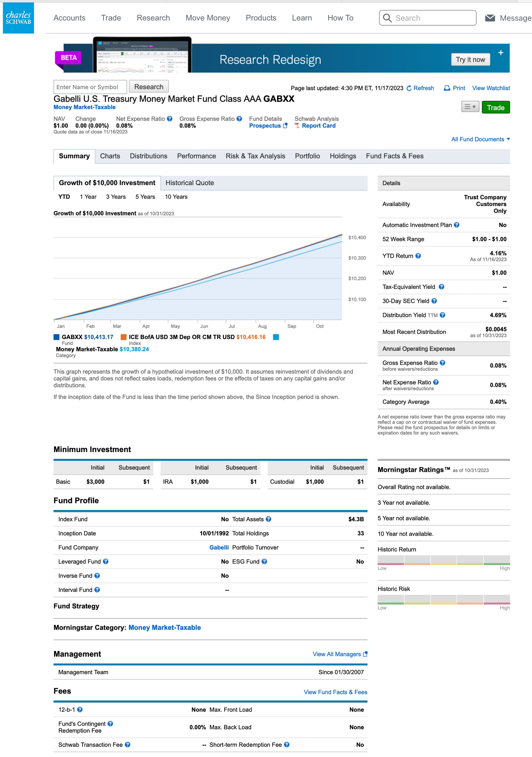Click help icon next to header Gross Expense Ratio
The height and width of the screenshot is (757, 532).
[x=239, y=119]
